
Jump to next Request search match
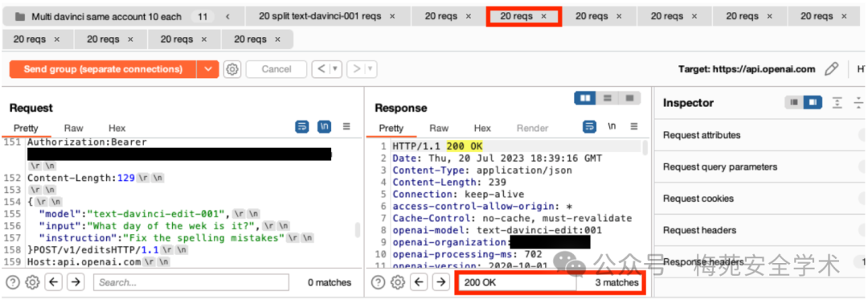[x=76, y=282]
